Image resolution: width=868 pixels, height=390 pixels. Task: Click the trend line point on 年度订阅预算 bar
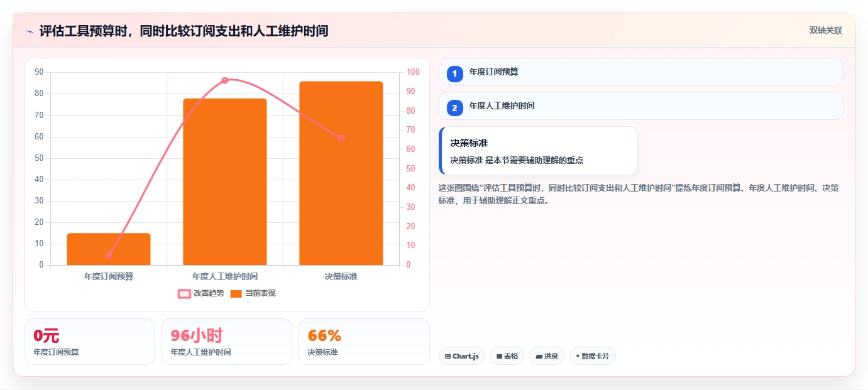tap(109, 256)
